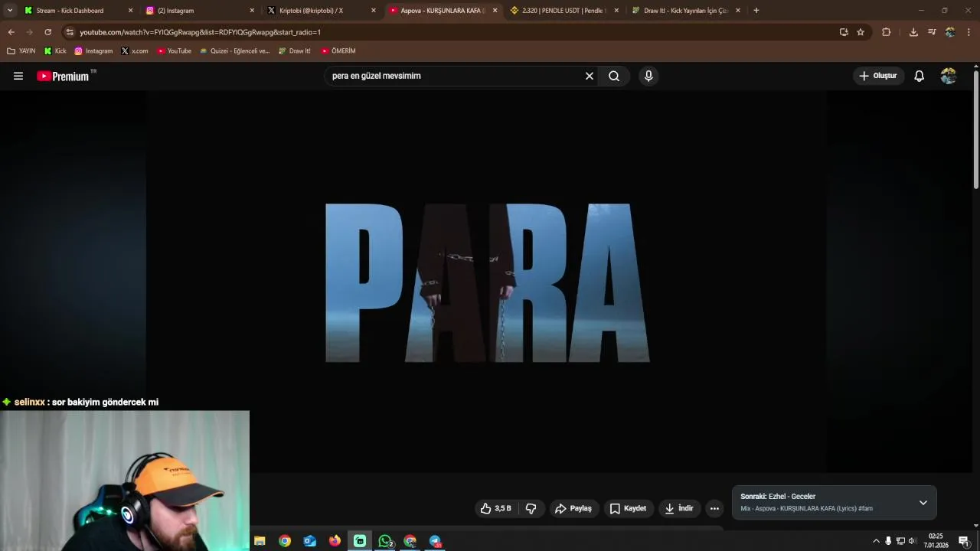This screenshot has width=980, height=551.
Task: Like the video with 3,5 B likes
Action: [495, 508]
